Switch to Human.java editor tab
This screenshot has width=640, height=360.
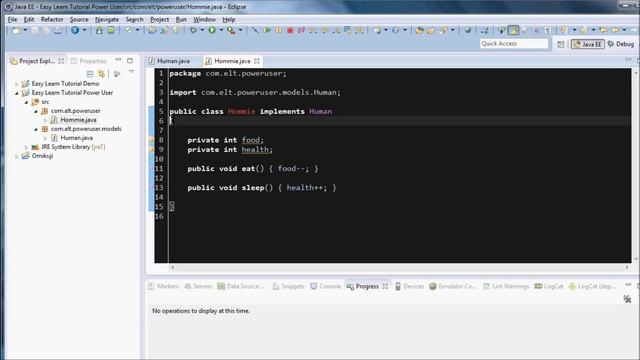pyautogui.click(x=169, y=61)
